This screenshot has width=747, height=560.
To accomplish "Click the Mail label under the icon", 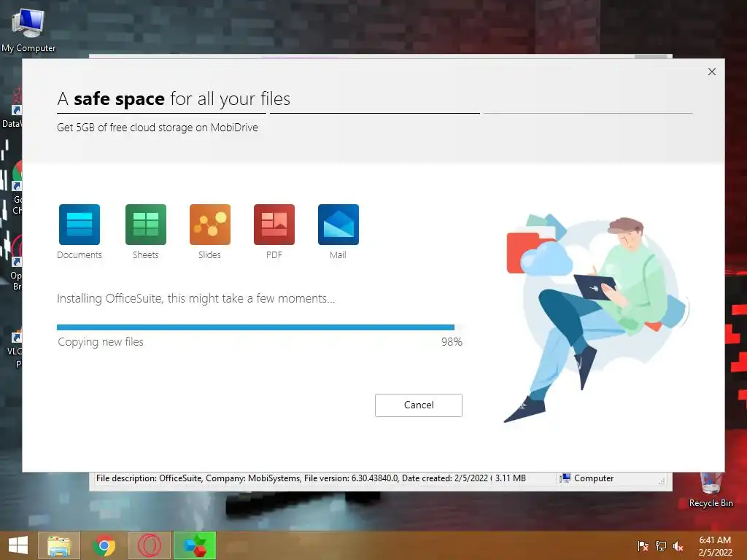I will [338, 254].
